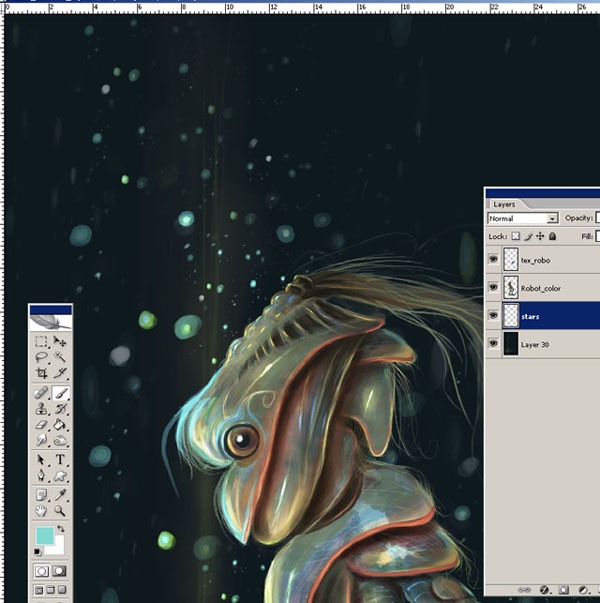The image size is (600, 603).
Task: Select the Magic Wand tool
Action: click(60, 357)
